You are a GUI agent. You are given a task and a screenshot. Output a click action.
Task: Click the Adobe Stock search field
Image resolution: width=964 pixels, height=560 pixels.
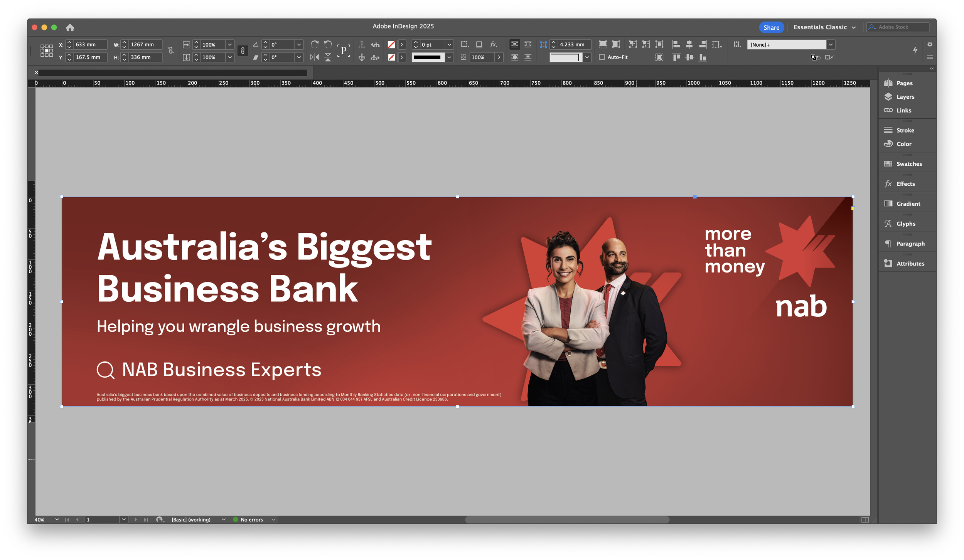[x=898, y=27]
